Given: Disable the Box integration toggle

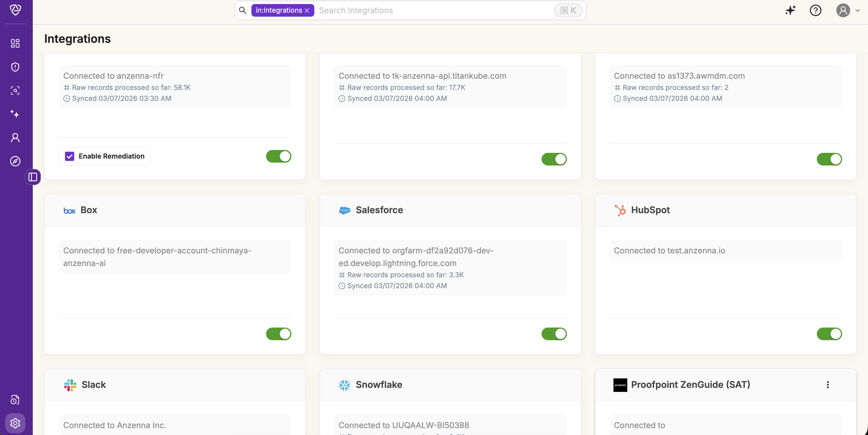Looking at the screenshot, I should 278,334.
